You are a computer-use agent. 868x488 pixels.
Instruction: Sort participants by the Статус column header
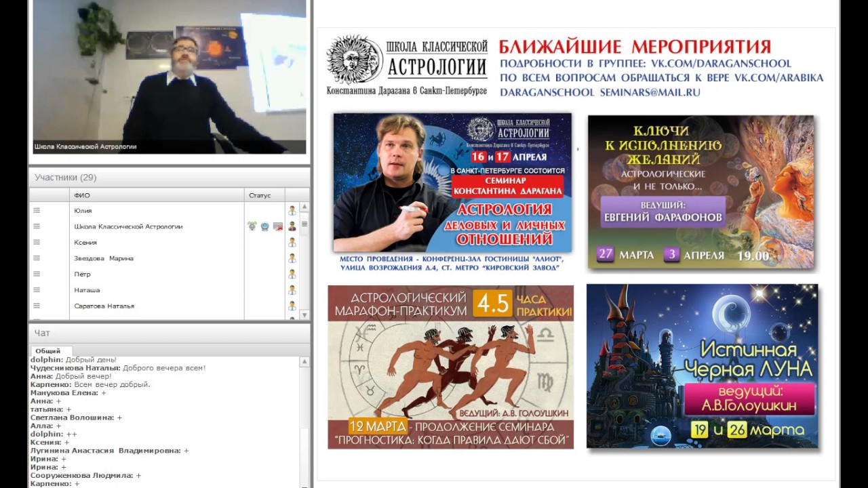tap(264, 195)
